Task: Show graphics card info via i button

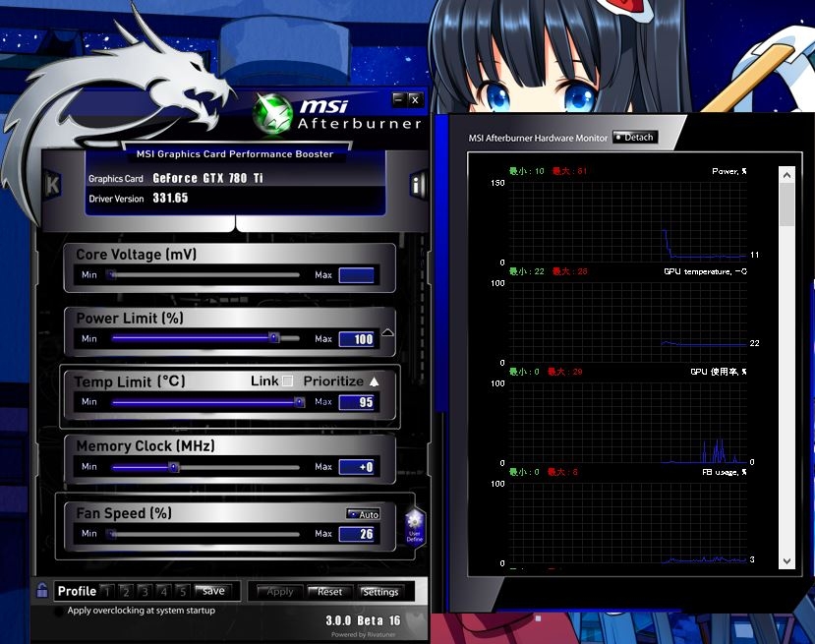Action: [417, 185]
